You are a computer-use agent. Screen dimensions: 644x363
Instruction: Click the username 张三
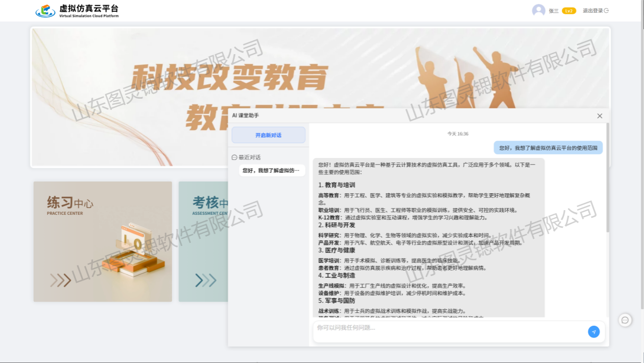tap(554, 11)
